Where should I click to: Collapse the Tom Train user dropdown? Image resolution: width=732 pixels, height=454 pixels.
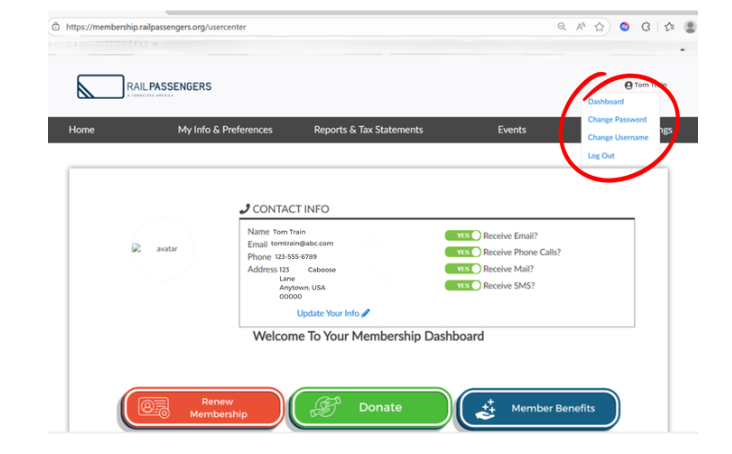point(645,85)
